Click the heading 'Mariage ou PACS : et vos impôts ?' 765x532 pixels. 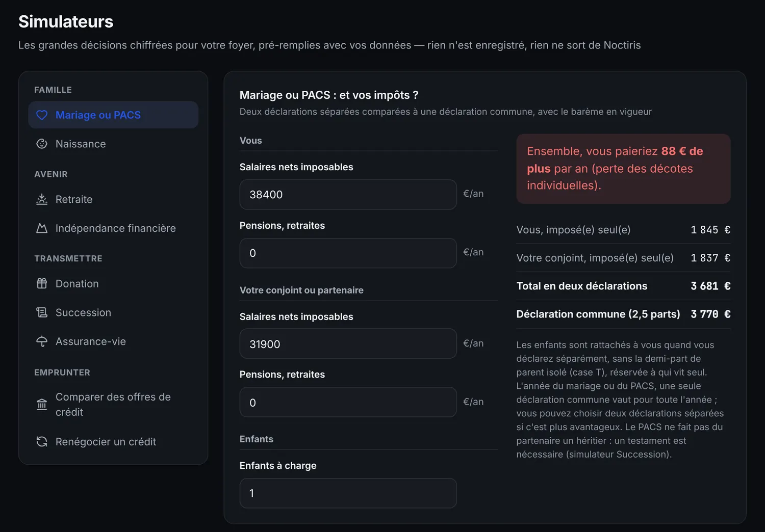[329, 95]
